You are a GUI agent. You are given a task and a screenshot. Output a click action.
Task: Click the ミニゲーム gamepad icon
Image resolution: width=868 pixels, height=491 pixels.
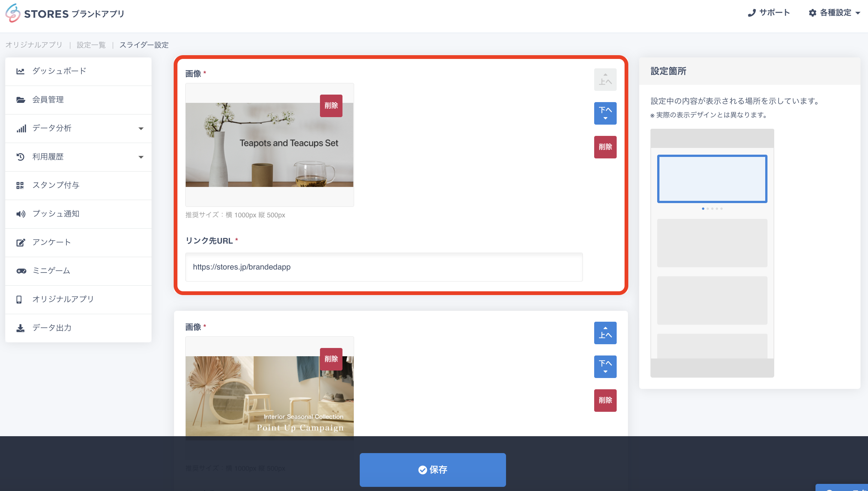click(21, 271)
